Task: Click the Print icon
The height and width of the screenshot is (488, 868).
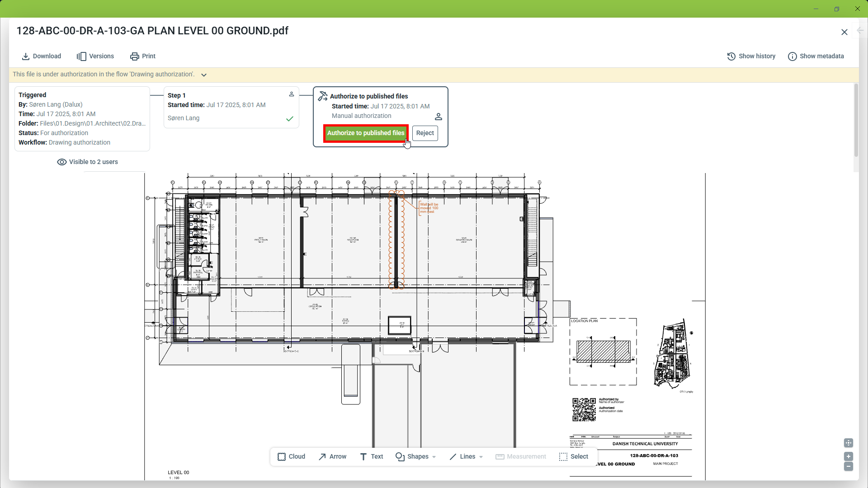Action: click(134, 56)
